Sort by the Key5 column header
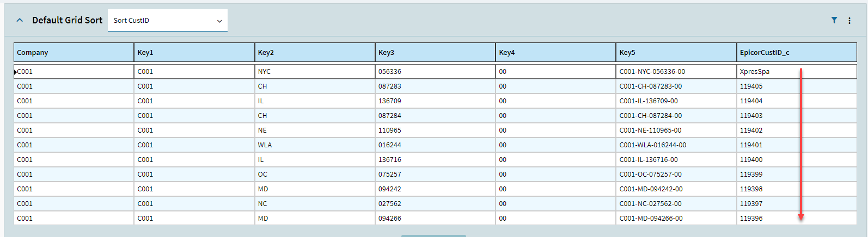Screen dimensions: 868x237 click(x=676, y=52)
